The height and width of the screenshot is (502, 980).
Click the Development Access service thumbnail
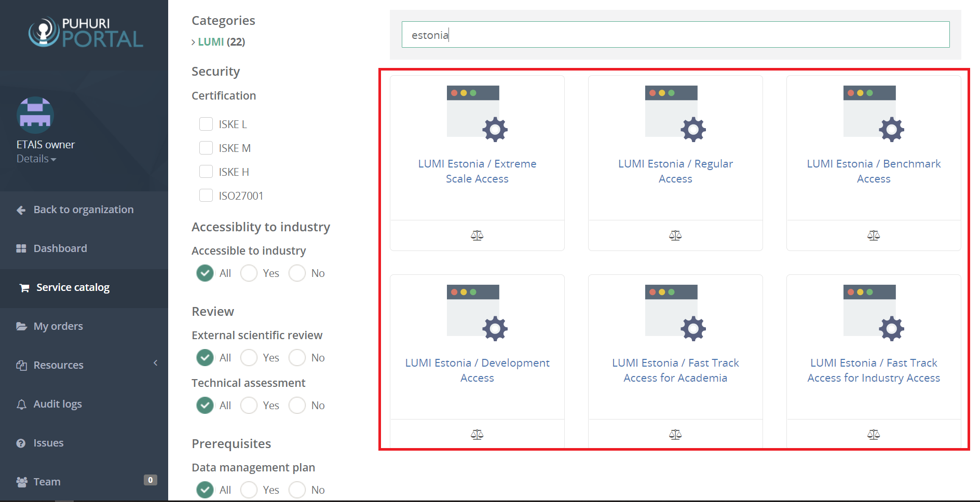(x=477, y=313)
